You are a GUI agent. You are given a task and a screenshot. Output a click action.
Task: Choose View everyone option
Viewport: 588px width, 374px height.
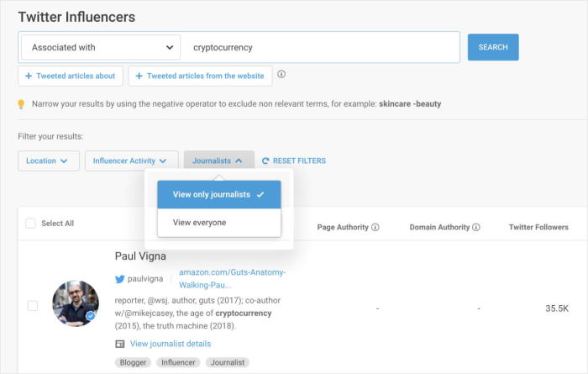[200, 223]
